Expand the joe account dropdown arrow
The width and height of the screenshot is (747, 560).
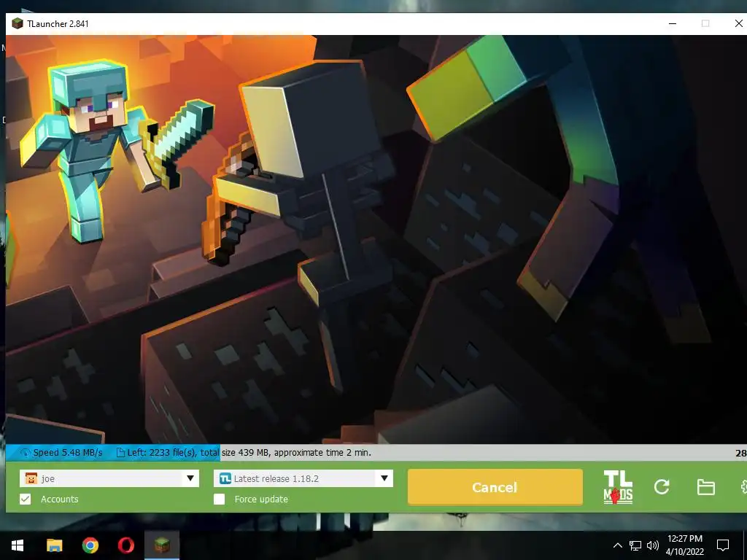click(190, 478)
